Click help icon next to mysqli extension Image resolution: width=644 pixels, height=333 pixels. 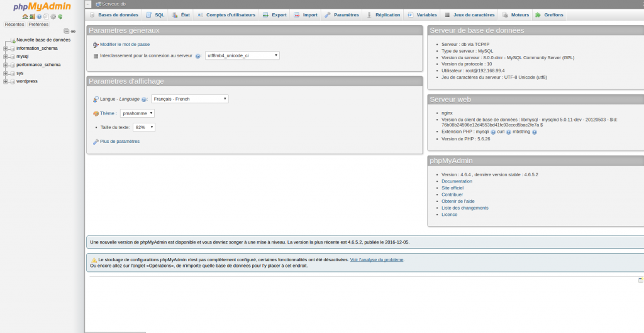(x=493, y=132)
